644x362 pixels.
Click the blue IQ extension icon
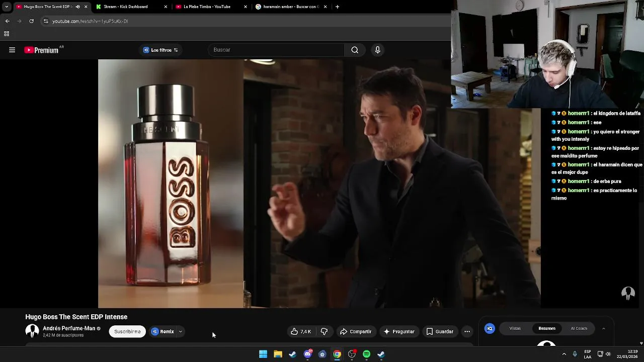tap(490, 328)
